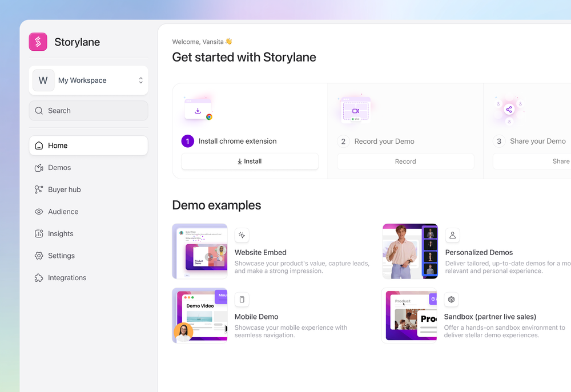Click the Insights chart icon
This screenshot has width=571, height=392.
(39, 234)
